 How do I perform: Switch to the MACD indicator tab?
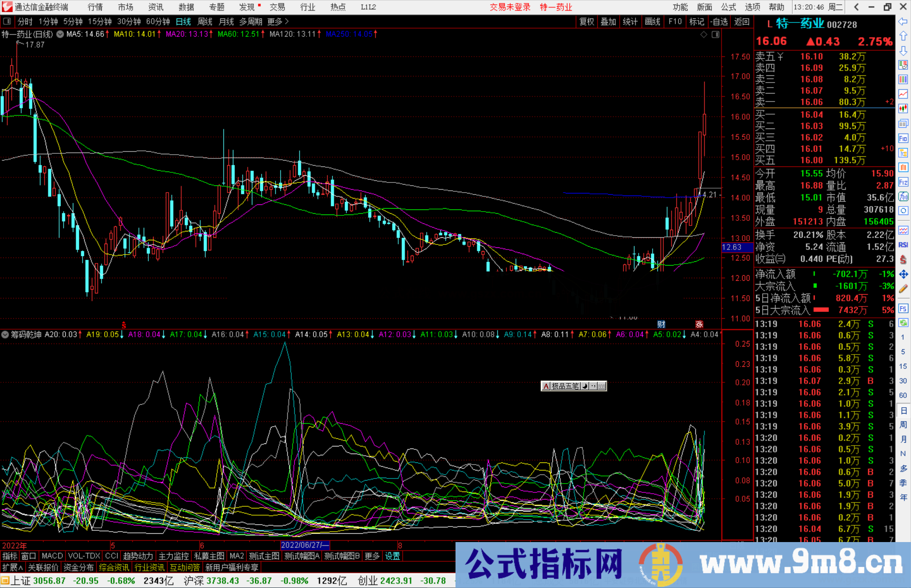(x=52, y=556)
